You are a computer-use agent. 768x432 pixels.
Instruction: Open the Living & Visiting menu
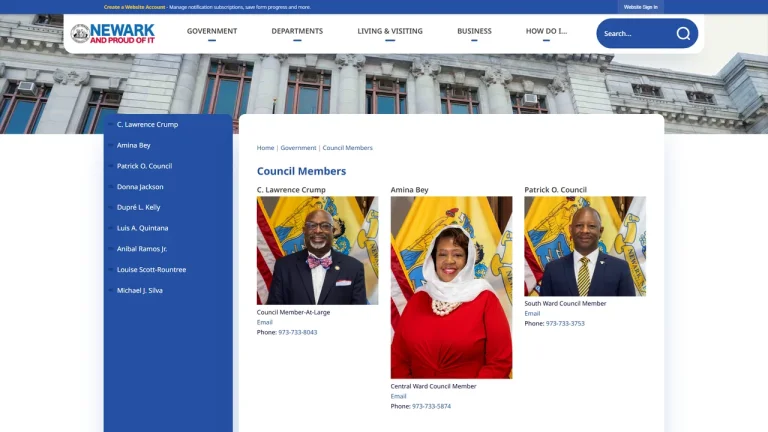pos(390,31)
